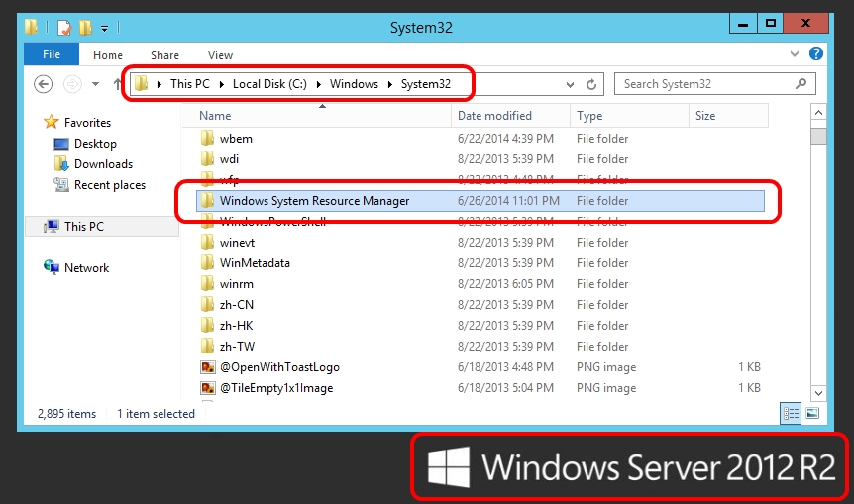
Task: Open Customize Quick Access Toolbar dropdown
Action: 104,29
